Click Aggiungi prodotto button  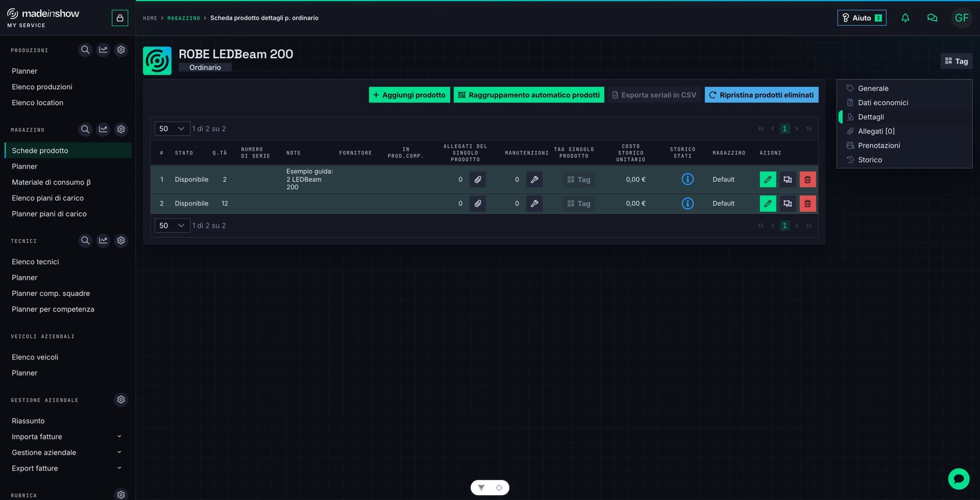409,95
